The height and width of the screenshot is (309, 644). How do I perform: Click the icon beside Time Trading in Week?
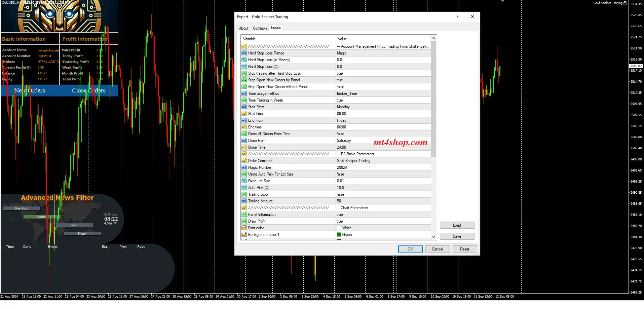point(244,100)
